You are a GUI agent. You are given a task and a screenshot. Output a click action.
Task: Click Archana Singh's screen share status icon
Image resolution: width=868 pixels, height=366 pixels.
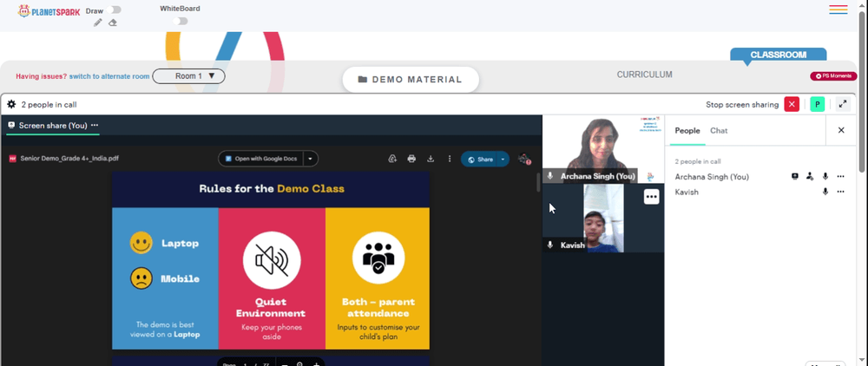pos(795,176)
